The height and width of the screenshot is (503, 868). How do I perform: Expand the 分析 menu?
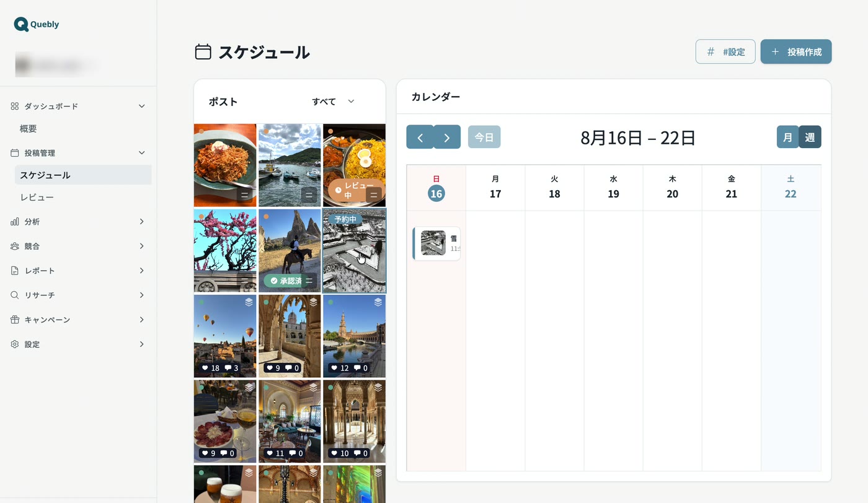tap(141, 221)
